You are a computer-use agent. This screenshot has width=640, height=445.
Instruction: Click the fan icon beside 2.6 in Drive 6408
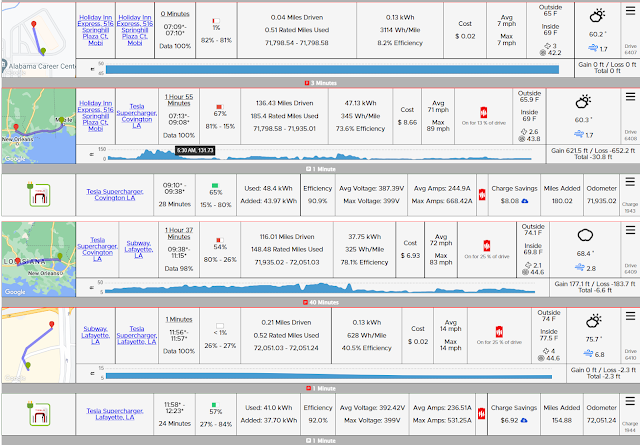524,131
